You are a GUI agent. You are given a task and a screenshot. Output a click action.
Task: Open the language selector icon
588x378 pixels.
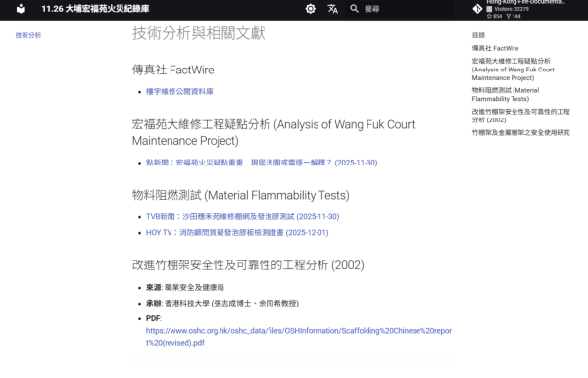click(x=332, y=9)
